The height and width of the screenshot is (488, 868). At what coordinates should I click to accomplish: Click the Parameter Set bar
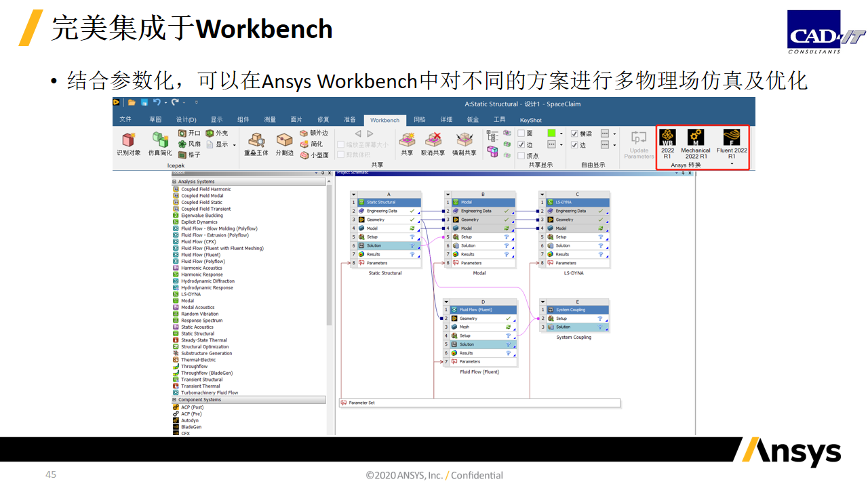pyautogui.click(x=480, y=403)
